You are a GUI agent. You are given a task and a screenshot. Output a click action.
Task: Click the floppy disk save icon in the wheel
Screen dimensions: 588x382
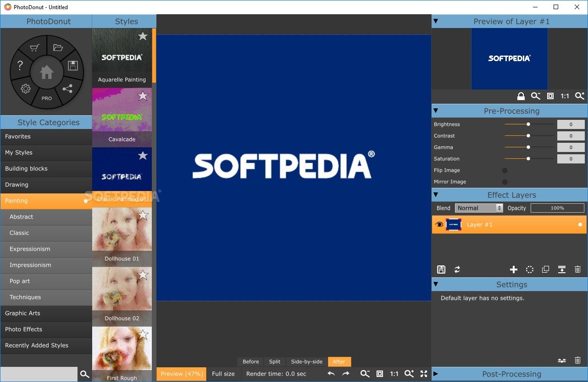click(72, 65)
